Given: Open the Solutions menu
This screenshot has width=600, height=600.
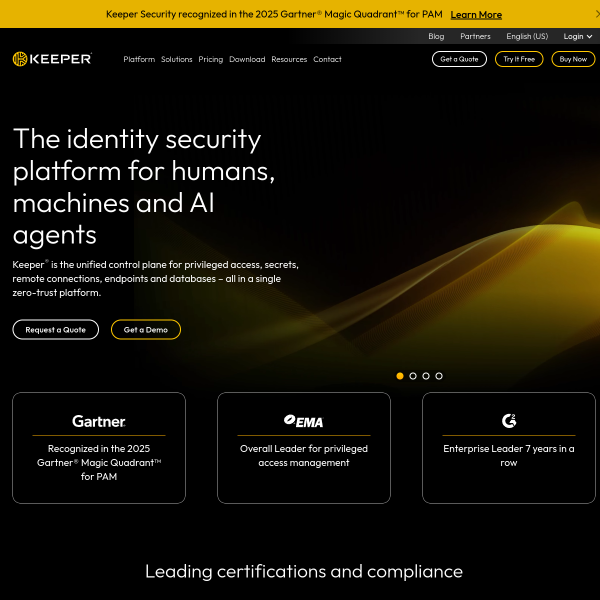Looking at the screenshot, I should pyautogui.click(x=176, y=59).
